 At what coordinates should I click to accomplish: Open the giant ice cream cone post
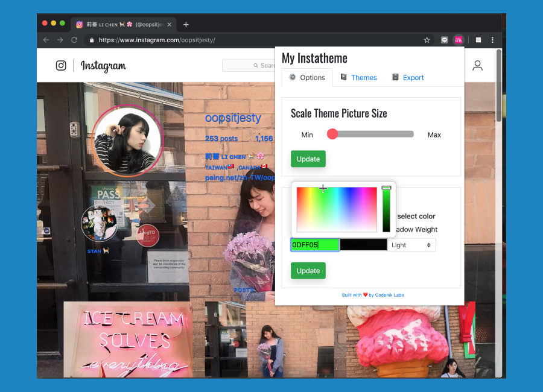click(x=411, y=341)
